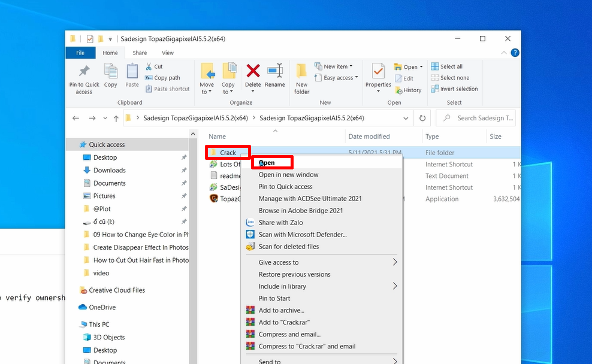Image resolution: width=592 pixels, height=364 pixels.
Task: Click the Properties icon in title bar
Action: point(90,39)
